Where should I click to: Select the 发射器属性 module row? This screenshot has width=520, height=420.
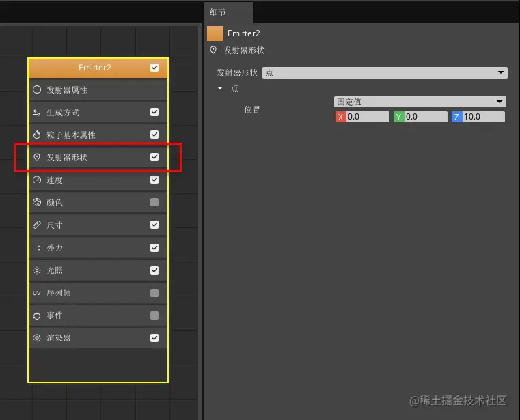point(98,90)
